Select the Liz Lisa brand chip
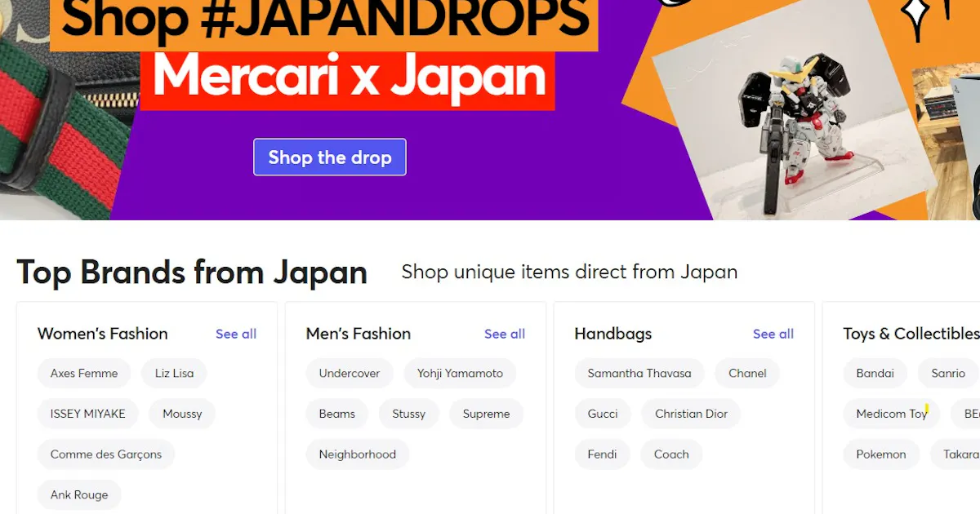 coord(174,374)
